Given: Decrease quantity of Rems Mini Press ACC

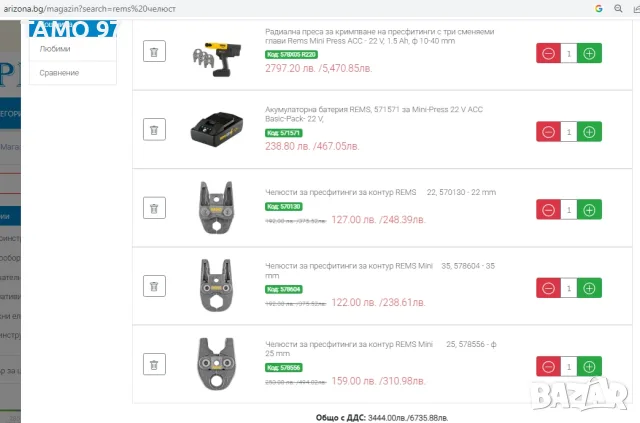Looking at the screenshot, I should tap(548, 53).
